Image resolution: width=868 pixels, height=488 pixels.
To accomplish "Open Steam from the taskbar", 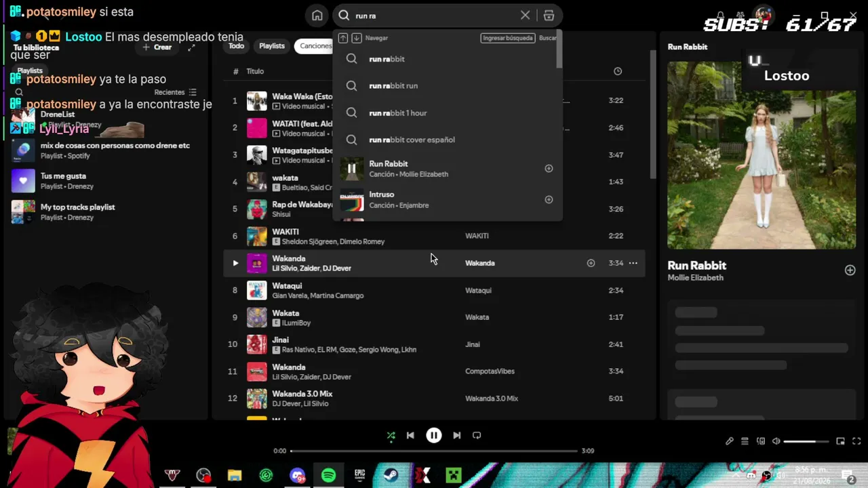I will tap(391, 475).
